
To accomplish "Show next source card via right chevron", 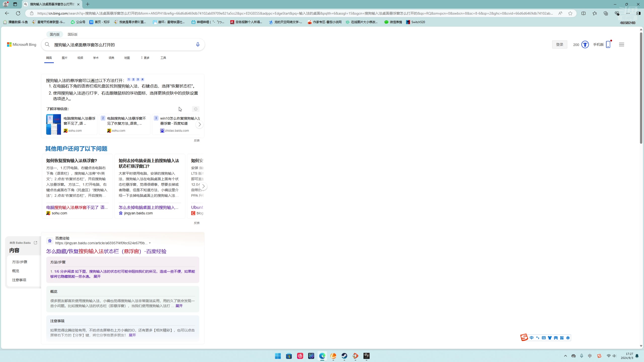I will coord(199,124).
